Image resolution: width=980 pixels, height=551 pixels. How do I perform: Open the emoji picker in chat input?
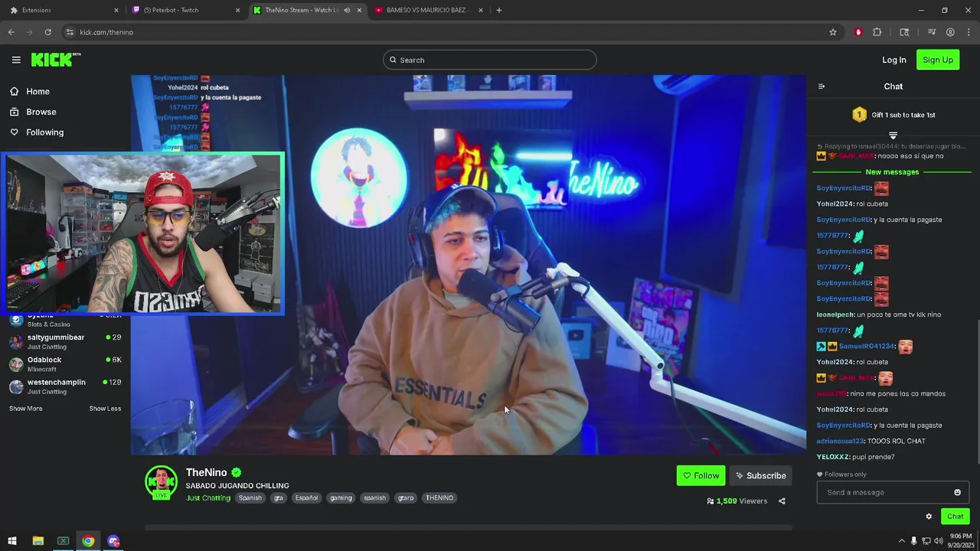point(957,492)
